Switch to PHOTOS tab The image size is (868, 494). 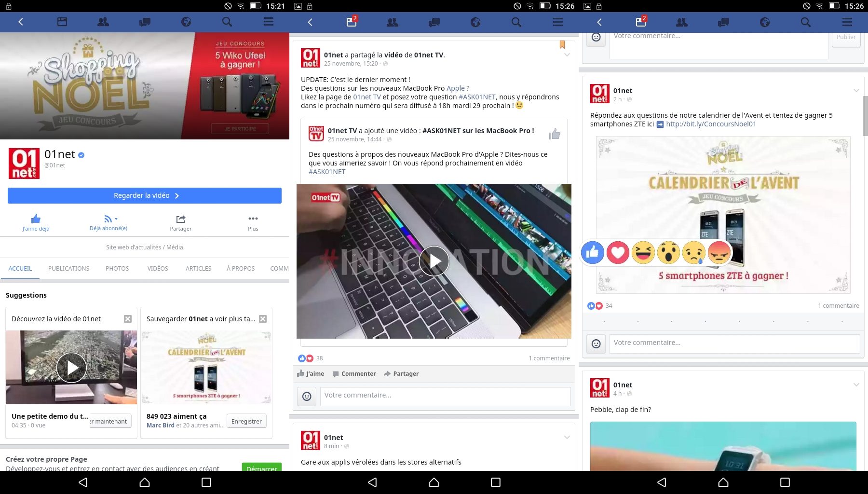tap(117, 268)
